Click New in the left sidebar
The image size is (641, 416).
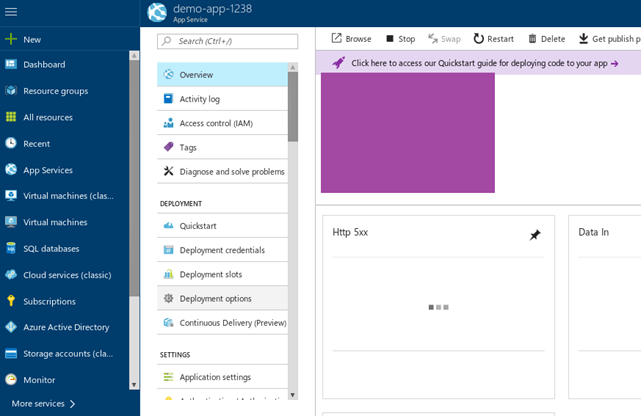(x=32, y=39)
